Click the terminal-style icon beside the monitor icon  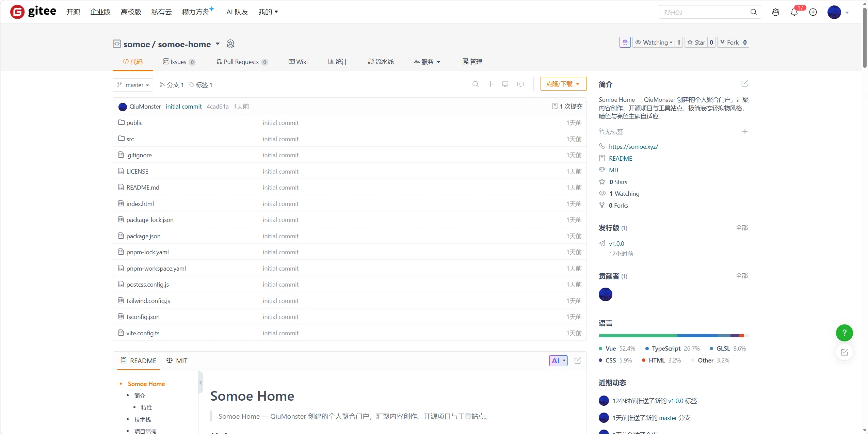[520, 84]
